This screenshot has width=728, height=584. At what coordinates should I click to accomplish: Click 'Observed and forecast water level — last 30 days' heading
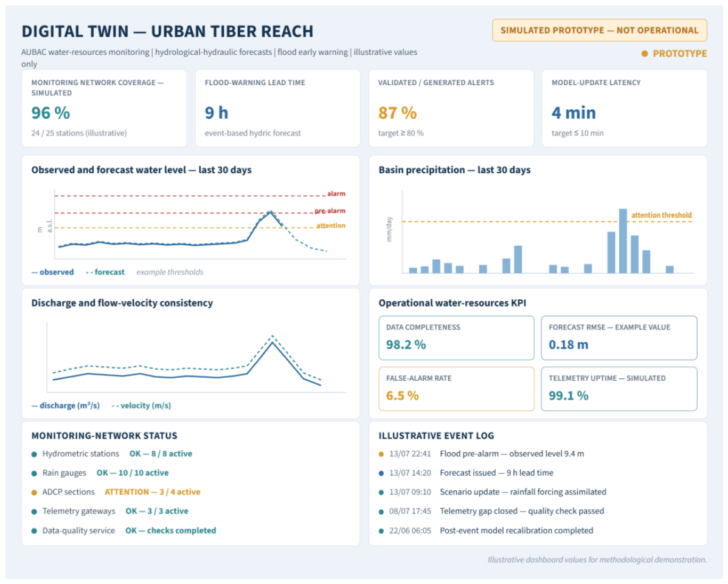click(x=141, y=170)
